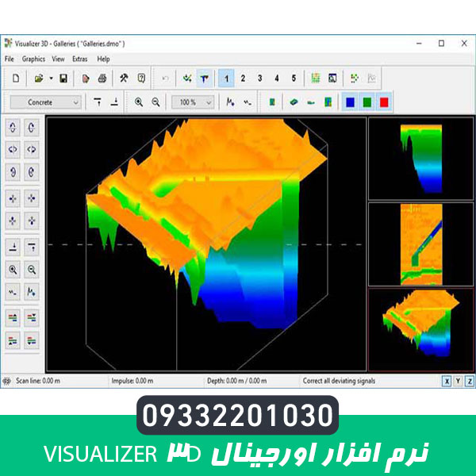Click the magnifier-over-window icon in the top toolbar
This screenshot has width=476, height=476.
click(x=332, y=79)
